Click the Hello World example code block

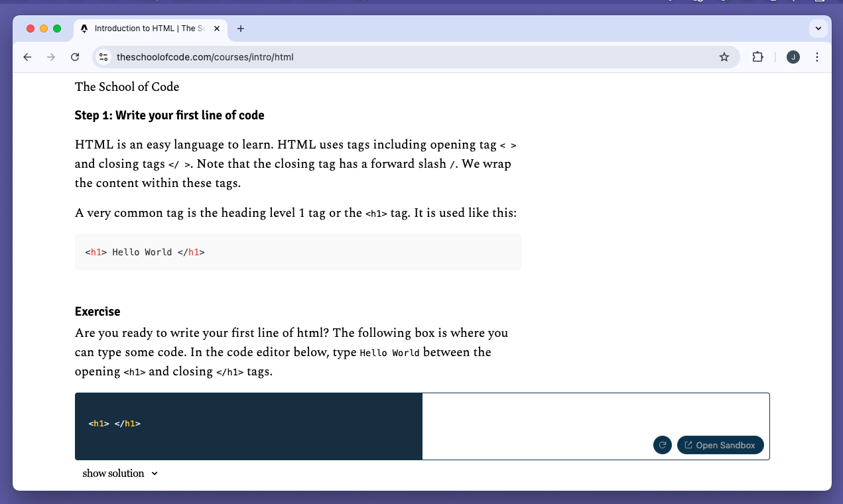pyautogui.click(x=298, y=252)
